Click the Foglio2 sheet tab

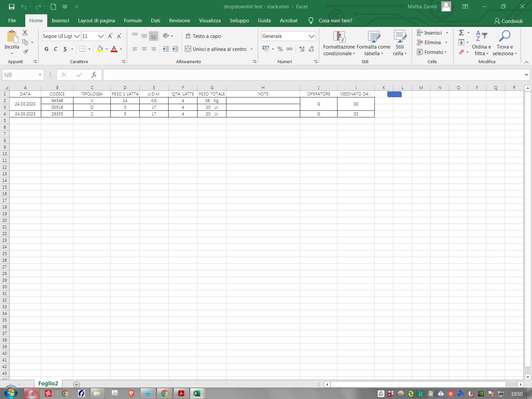[x=48, y=383]
